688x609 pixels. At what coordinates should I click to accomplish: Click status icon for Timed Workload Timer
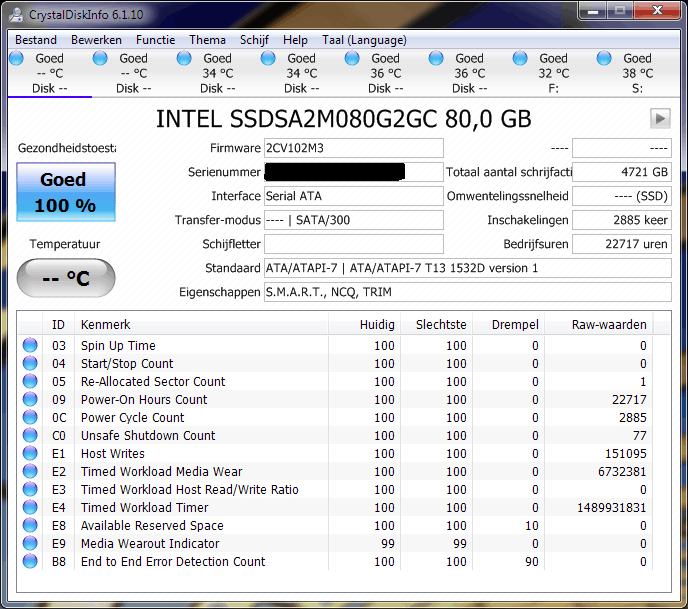pos(30,507)
